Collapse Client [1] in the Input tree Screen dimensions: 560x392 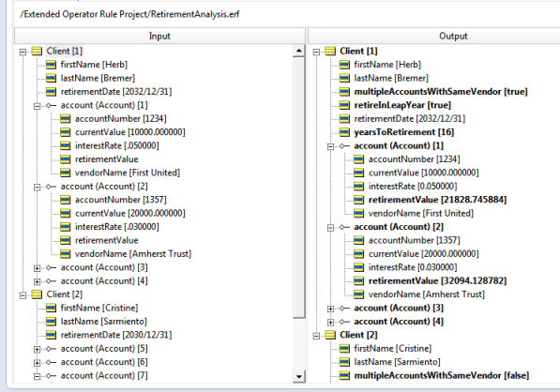coord(23,52)
